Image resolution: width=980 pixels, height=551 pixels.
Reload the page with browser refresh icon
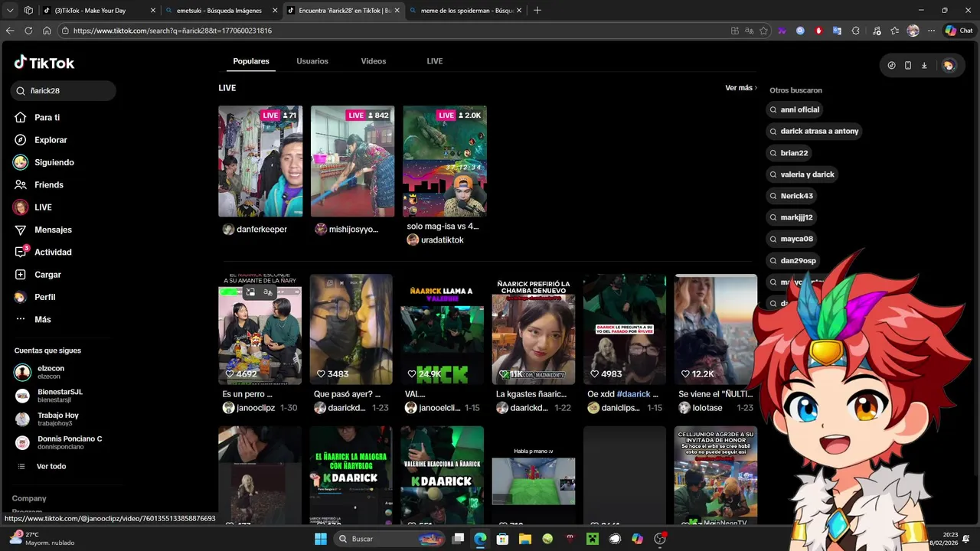click(x=28, y=31)
